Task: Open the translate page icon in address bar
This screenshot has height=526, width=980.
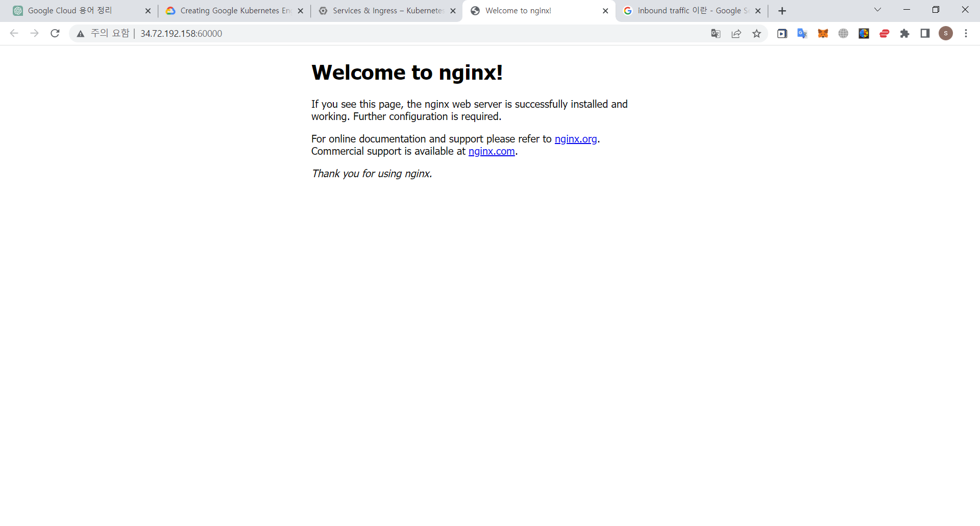Action: click(x=716, y=33)
